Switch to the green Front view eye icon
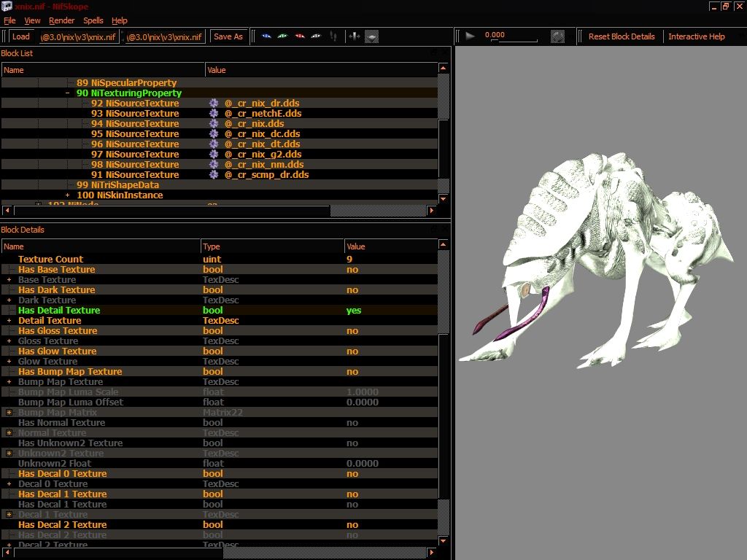Viewport: 747px width, 560px height. 282,36
